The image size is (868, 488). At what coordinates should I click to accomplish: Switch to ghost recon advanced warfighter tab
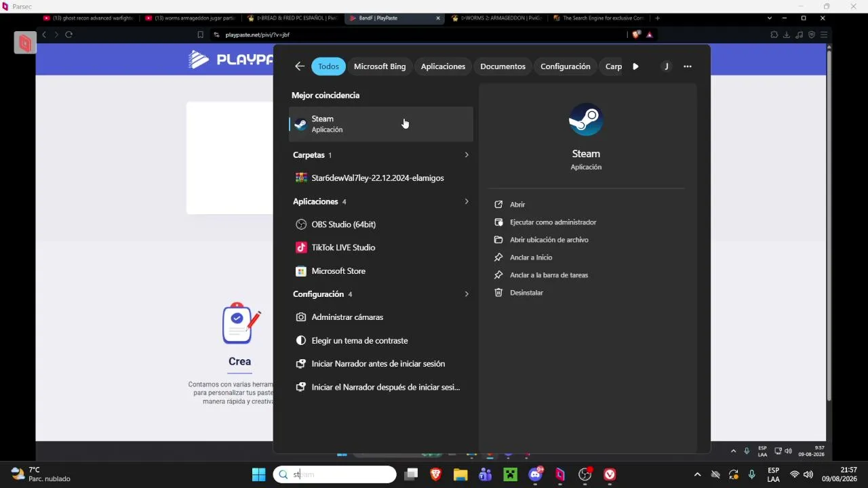pyautogui.click(x=88, y=18)
